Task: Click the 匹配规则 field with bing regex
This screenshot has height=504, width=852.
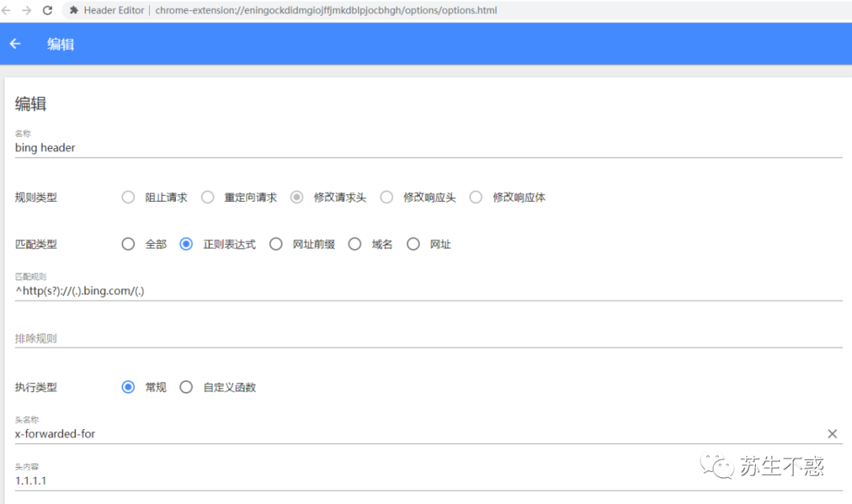Action: pyautogui.click(x=428, y=291)
